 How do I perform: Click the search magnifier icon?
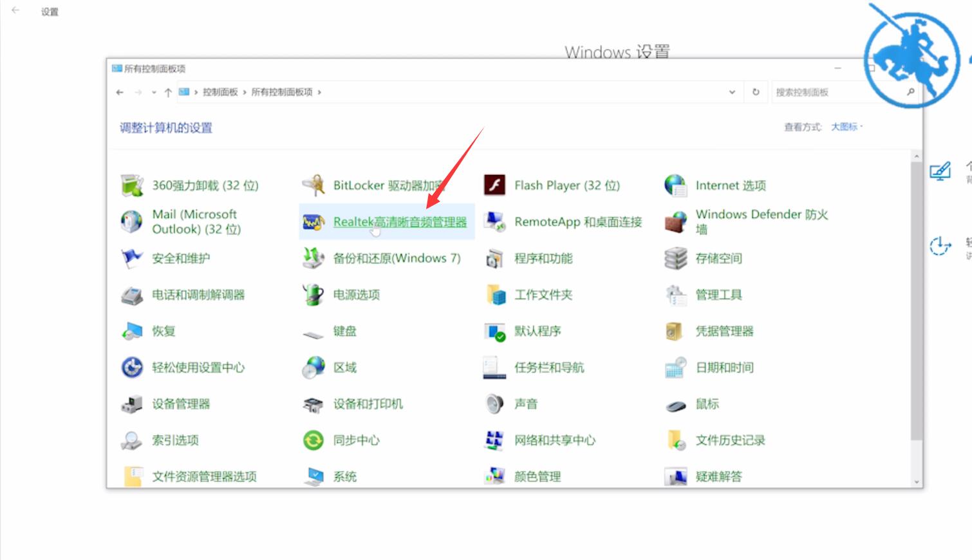coord(911,92)
